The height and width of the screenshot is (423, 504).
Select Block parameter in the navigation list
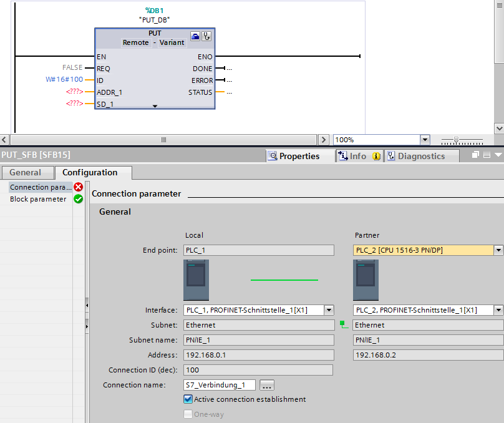[x=38, y=199]
